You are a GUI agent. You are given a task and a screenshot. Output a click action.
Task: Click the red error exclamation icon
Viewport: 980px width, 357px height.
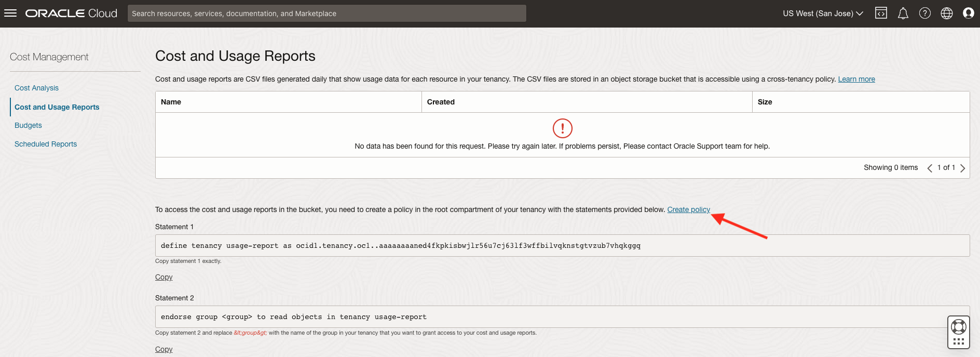(x=562, y=128)
